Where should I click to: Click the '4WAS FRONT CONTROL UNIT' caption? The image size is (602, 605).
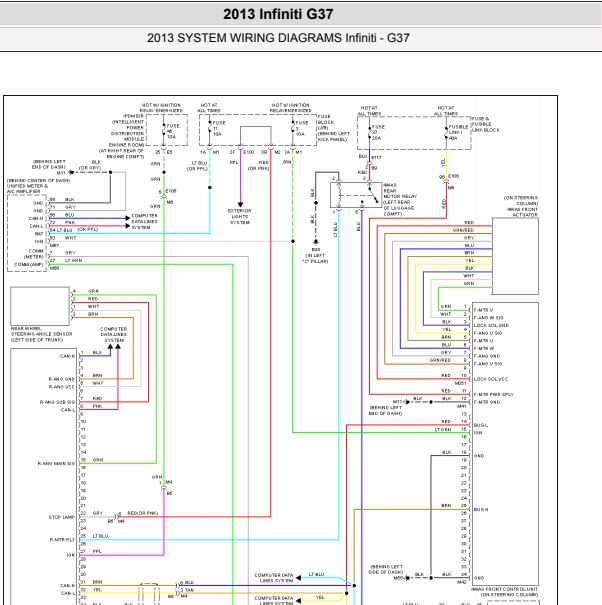point(505,589)
